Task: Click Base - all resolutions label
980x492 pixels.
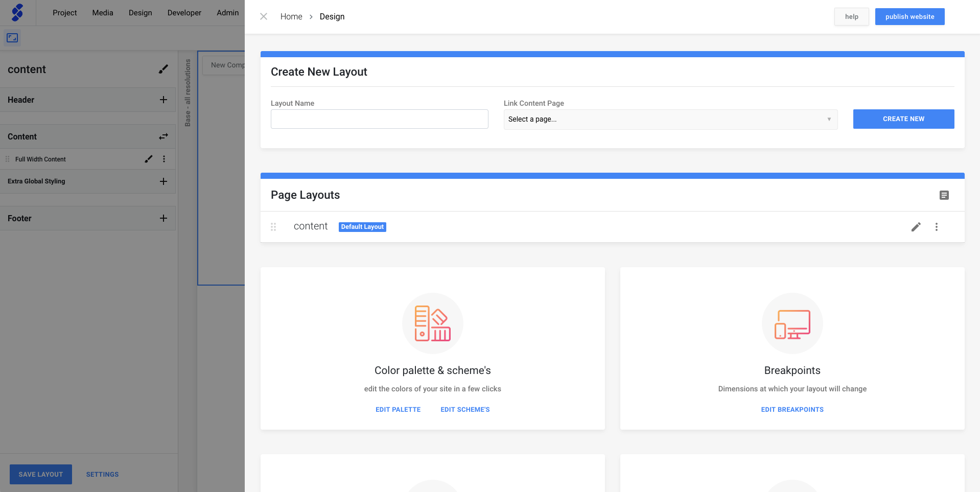Action: point(188,92)
